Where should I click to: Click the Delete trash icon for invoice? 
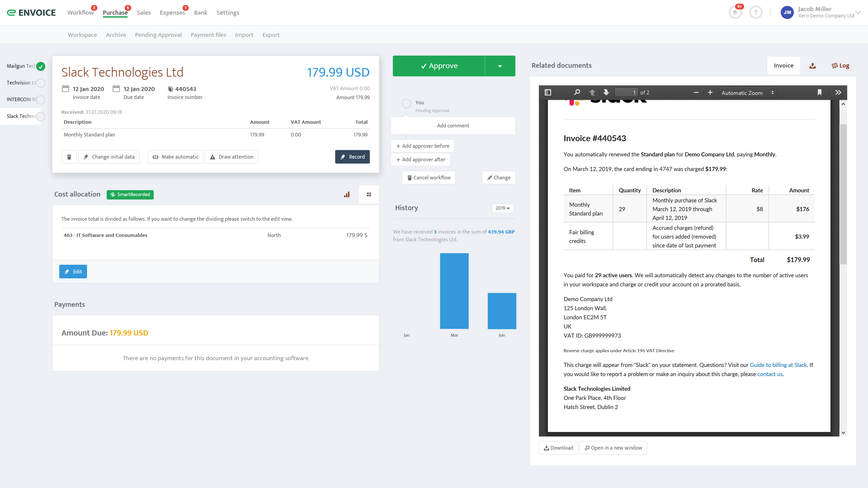70,157
